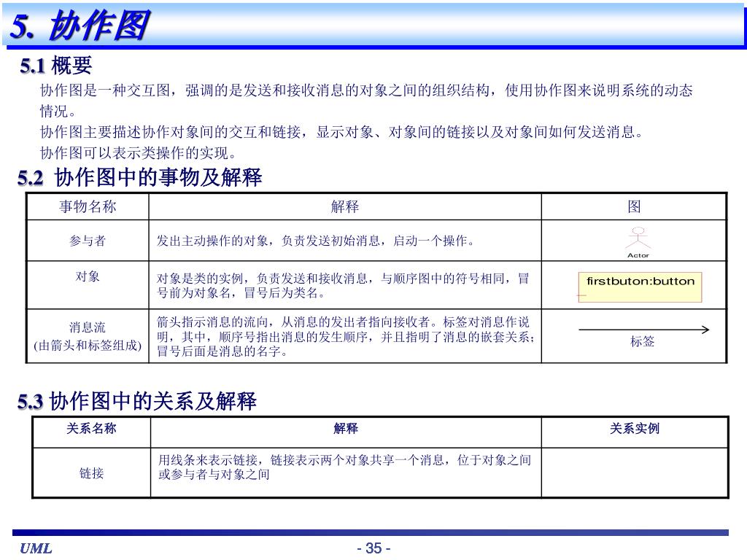Click the second table's 解释 header
747x560 pixels.
pyautogui.click(x=346, y=429)
